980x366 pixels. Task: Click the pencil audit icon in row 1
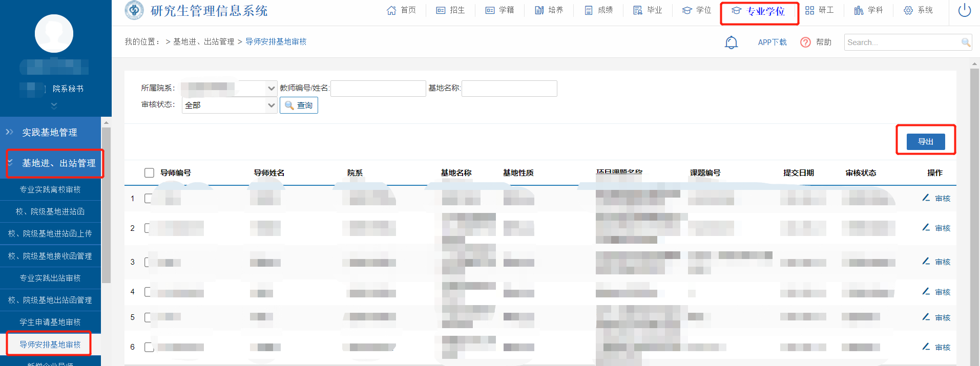[926, 198]
